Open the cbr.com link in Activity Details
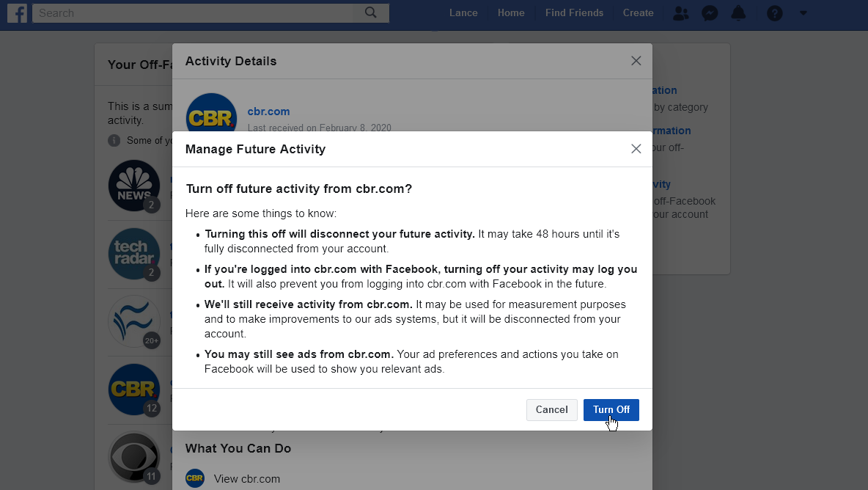This screenshot has width=868, height=490. 268,111
